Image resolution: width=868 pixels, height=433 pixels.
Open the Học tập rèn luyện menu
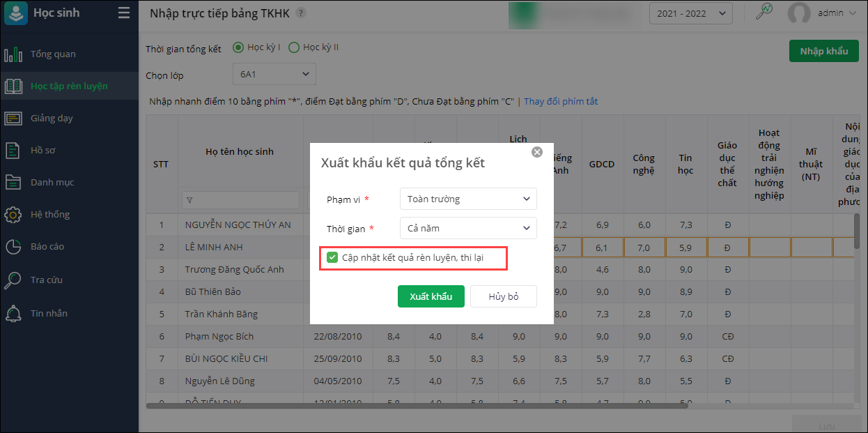click(68, 86)
